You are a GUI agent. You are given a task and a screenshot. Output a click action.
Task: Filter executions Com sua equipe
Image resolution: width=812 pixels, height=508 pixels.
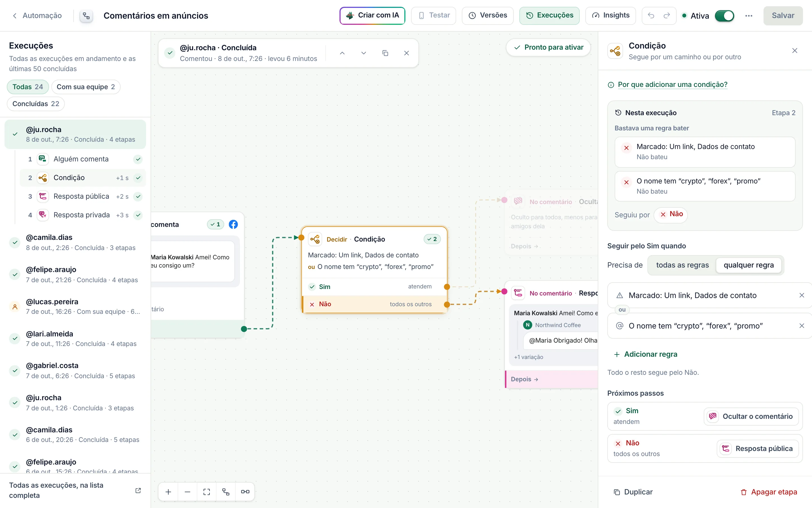click(86, 87)
